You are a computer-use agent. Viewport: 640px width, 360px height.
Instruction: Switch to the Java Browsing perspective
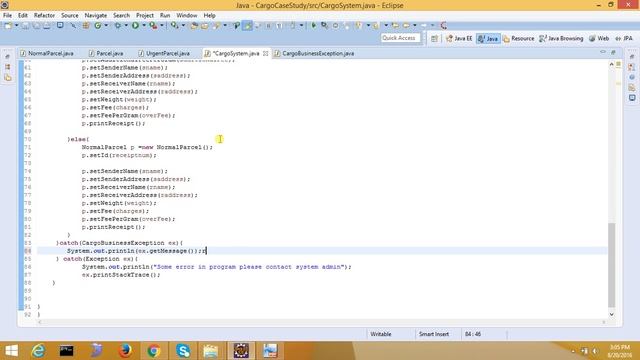pos(561,38)
